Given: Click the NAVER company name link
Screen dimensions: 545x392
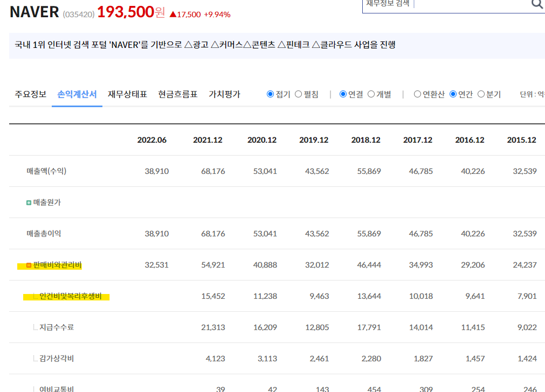Looking at the screenshot, I should click(33, 11).
